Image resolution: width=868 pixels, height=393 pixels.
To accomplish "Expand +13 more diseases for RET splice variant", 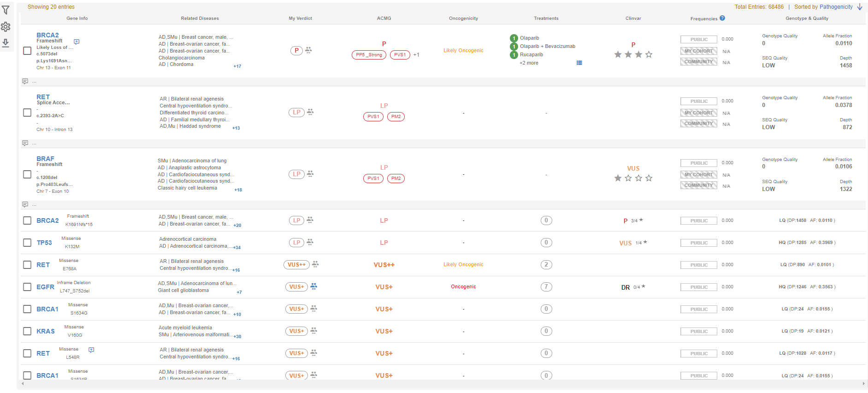I will pos(236,128).
